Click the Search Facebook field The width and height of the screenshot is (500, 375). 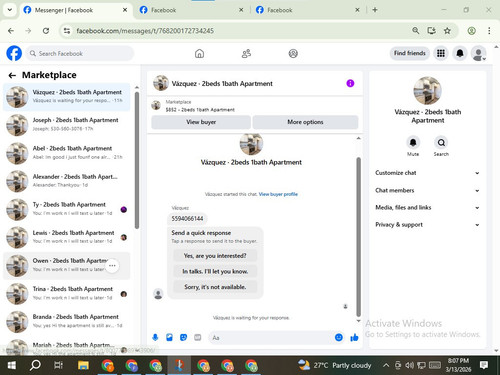pyautogui.click(x=80, y=53)
